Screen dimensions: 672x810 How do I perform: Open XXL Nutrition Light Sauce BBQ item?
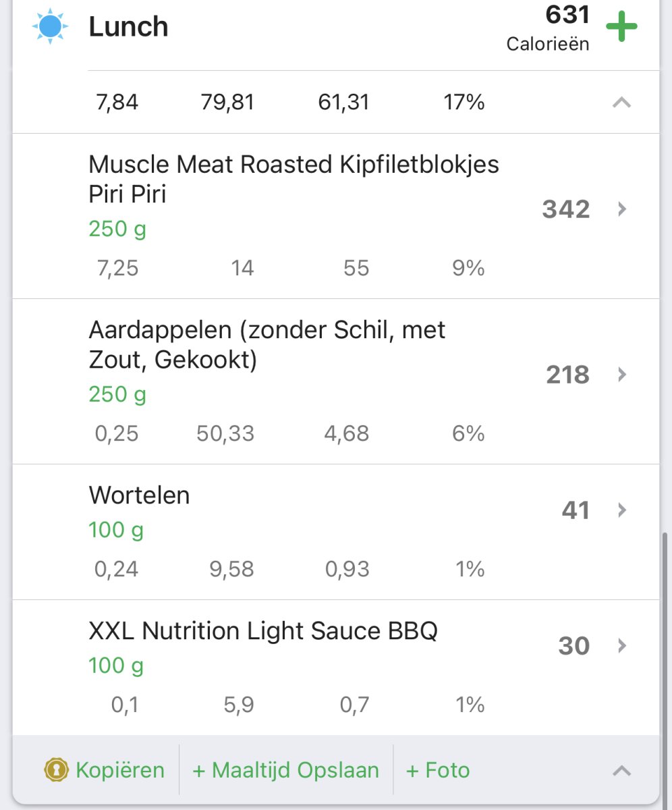click(263, 631)
